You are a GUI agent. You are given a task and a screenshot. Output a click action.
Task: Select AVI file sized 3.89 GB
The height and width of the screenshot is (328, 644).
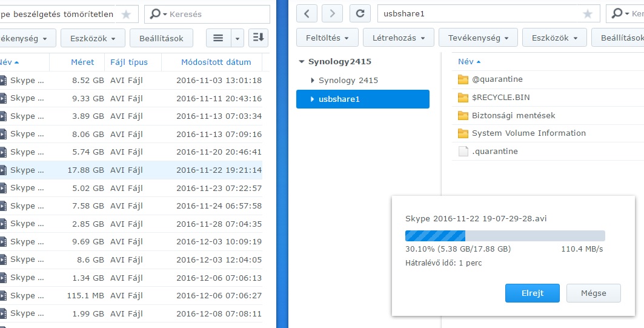point(131,116)
